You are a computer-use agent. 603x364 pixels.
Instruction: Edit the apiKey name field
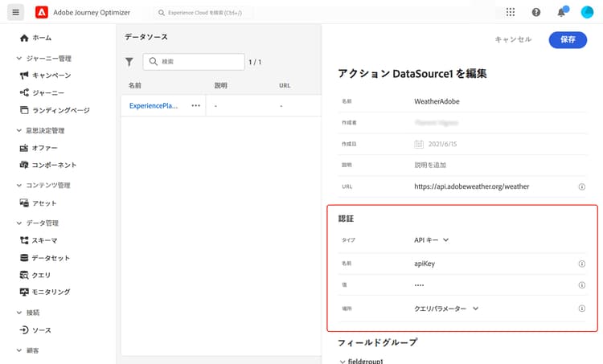point(425,264)
